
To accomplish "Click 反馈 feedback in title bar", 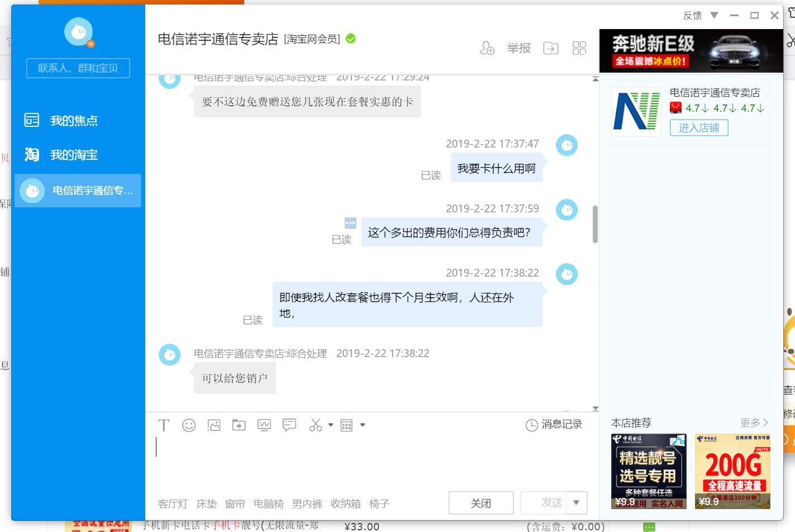I will [692, 16].
